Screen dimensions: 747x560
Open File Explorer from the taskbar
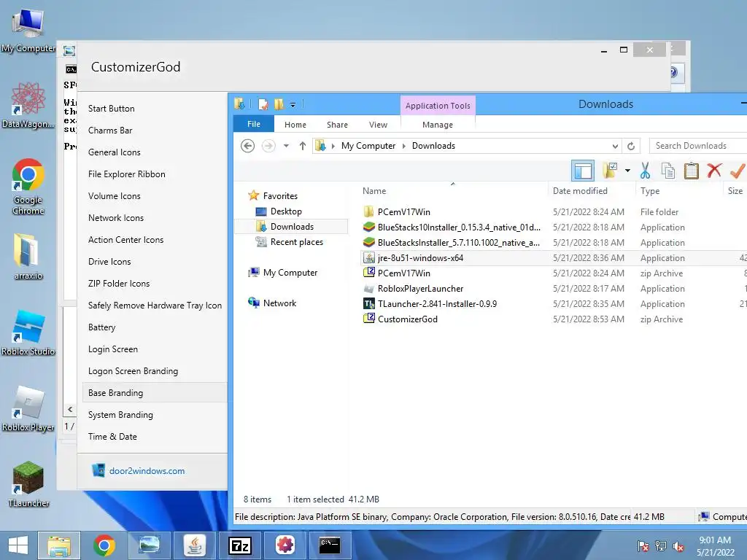[x=58, y=545]
